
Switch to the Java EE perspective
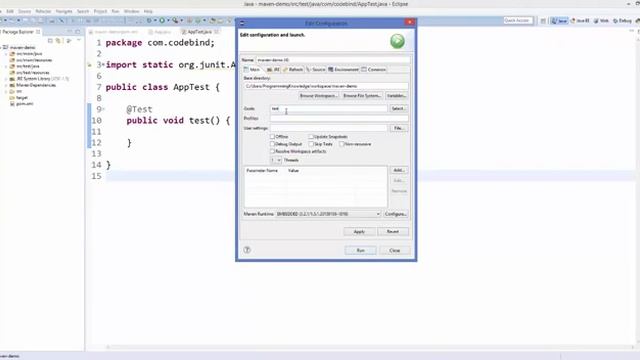pos(580,21)
